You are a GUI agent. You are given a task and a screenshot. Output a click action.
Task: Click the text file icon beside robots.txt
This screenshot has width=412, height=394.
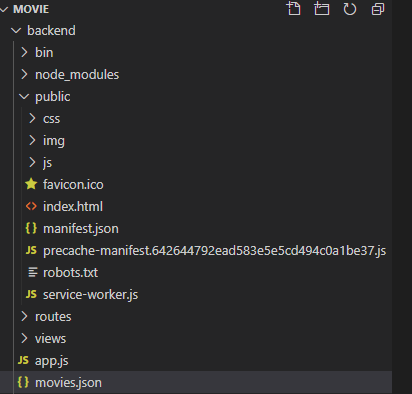33,272
